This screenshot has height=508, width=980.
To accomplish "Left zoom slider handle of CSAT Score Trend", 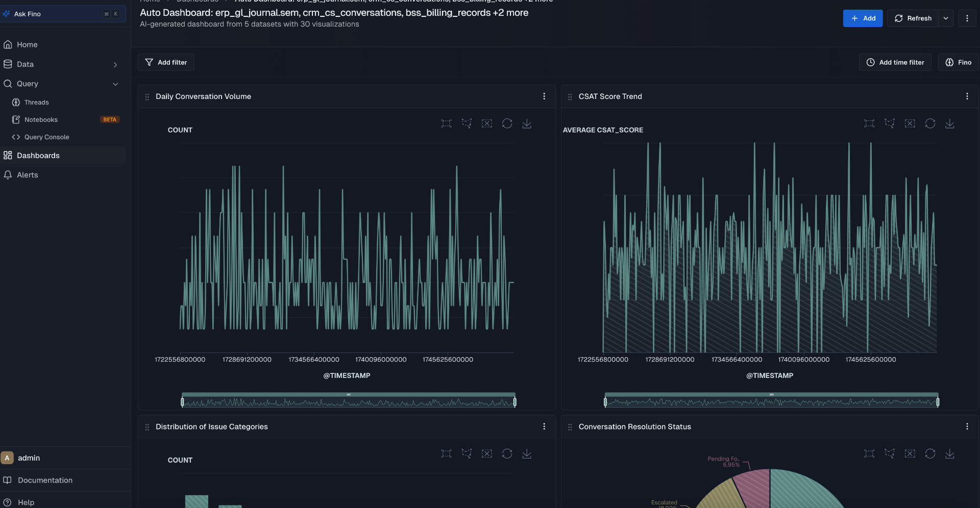I will pyautogui.click(x=605, y=402).
